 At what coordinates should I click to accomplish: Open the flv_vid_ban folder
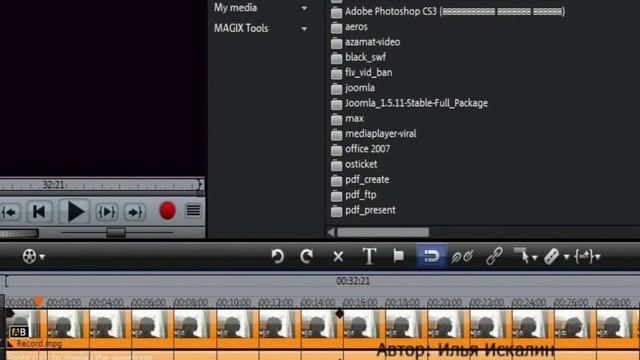pos(362,73)
